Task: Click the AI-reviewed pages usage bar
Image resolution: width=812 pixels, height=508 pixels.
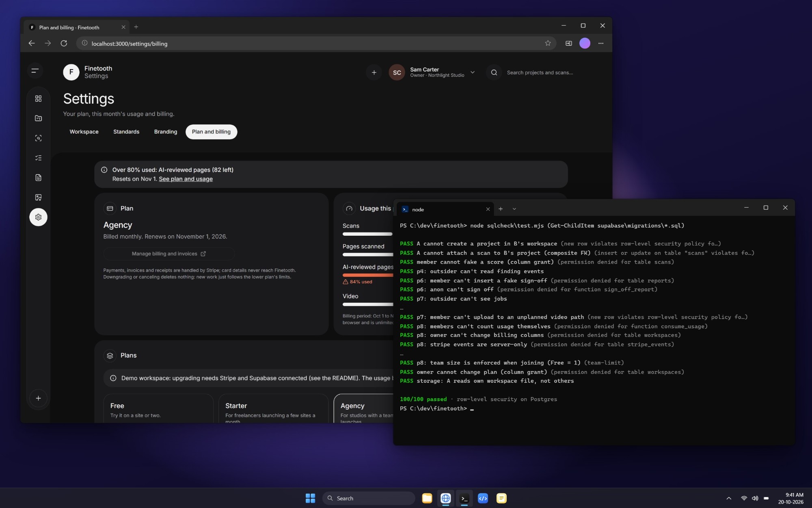Action: coord(368,275)
